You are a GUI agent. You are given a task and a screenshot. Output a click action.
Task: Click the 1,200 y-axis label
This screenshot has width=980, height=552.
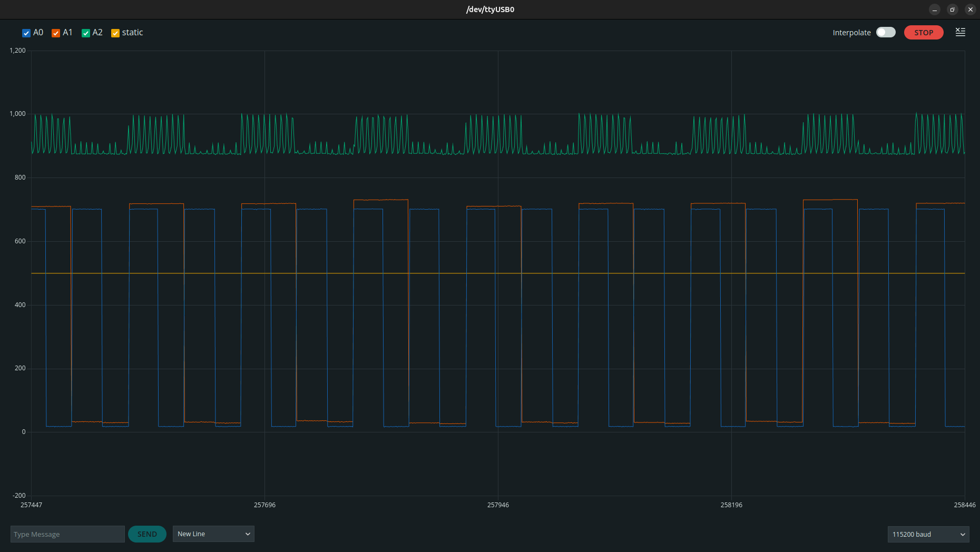(18, 51)
